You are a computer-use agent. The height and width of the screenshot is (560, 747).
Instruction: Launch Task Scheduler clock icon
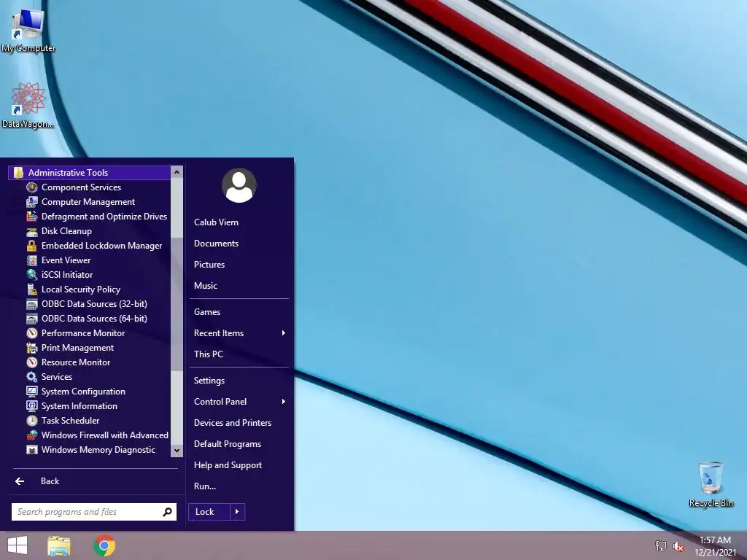(32, 421)
